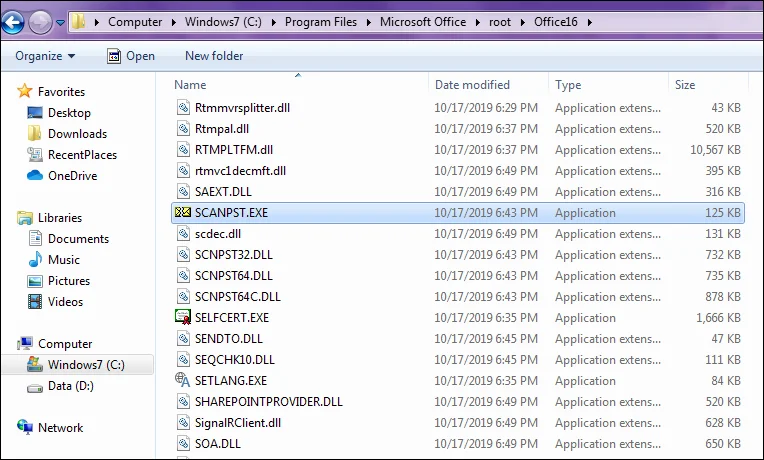Open RecentPlaces in the sidebar

click(x=82, y=154)
